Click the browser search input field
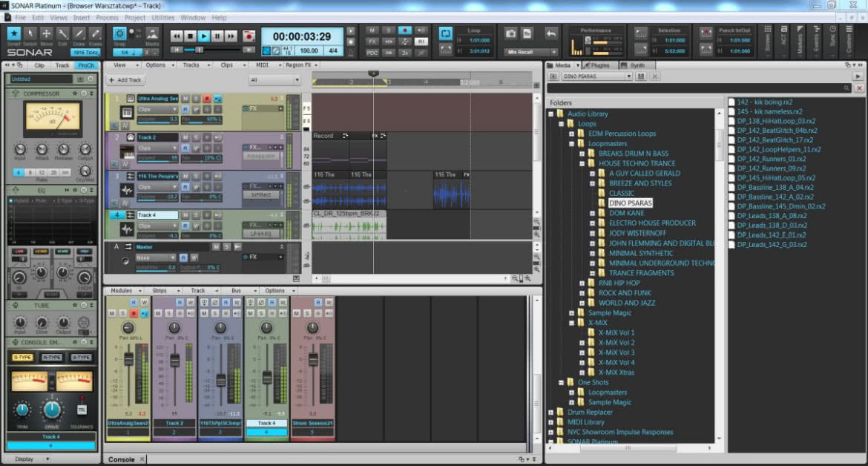The width and height of the screenshot is (868, 466). [699, 88]
